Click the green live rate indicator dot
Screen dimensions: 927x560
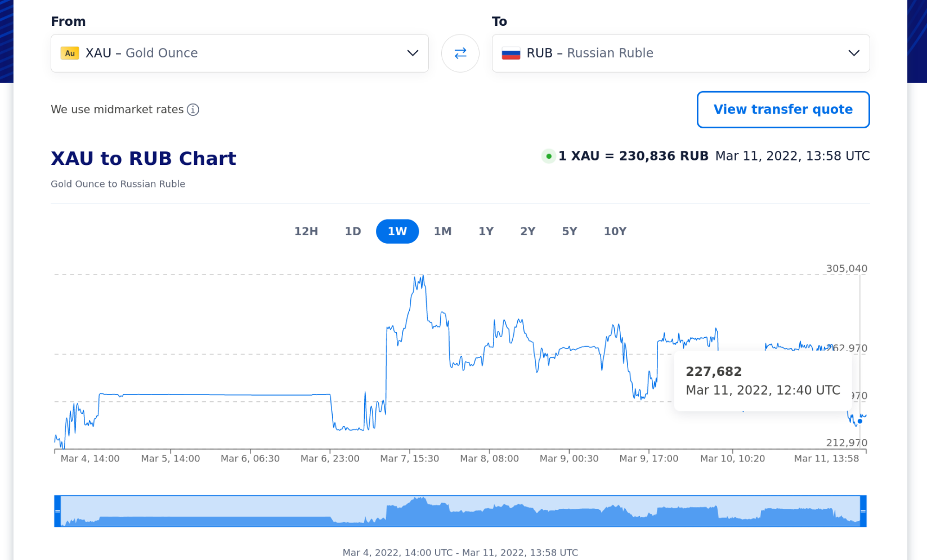pos(548,156)
